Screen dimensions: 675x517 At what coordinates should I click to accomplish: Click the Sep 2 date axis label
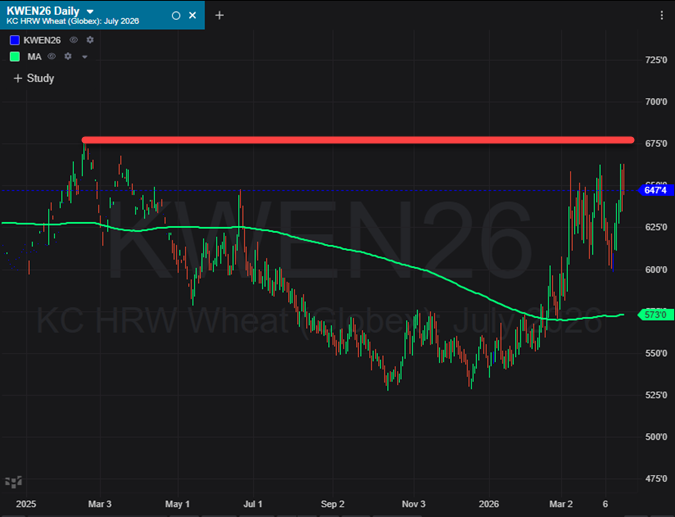332,504
